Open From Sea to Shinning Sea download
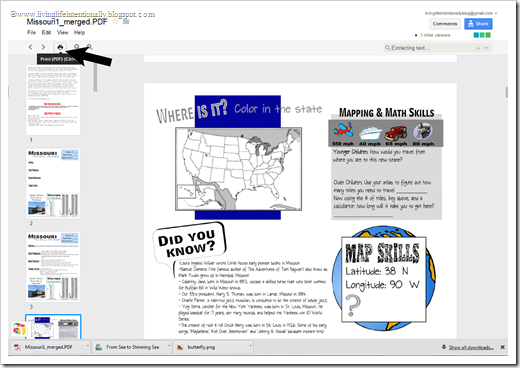 [133, 347]
